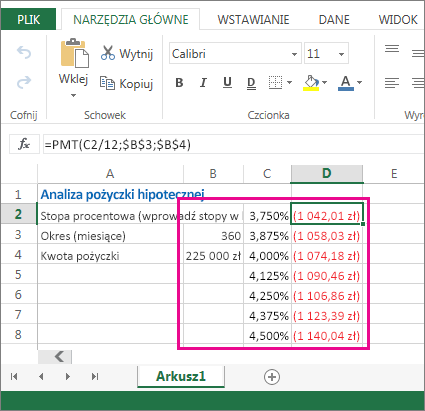
Task: Click the Undo arrow icon
Action: [24, 53]
